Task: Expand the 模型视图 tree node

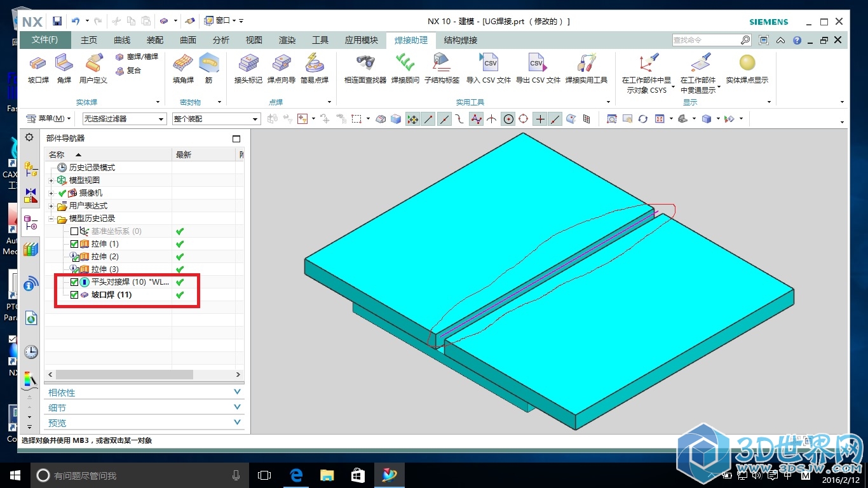Action: [x=51, y=180]
